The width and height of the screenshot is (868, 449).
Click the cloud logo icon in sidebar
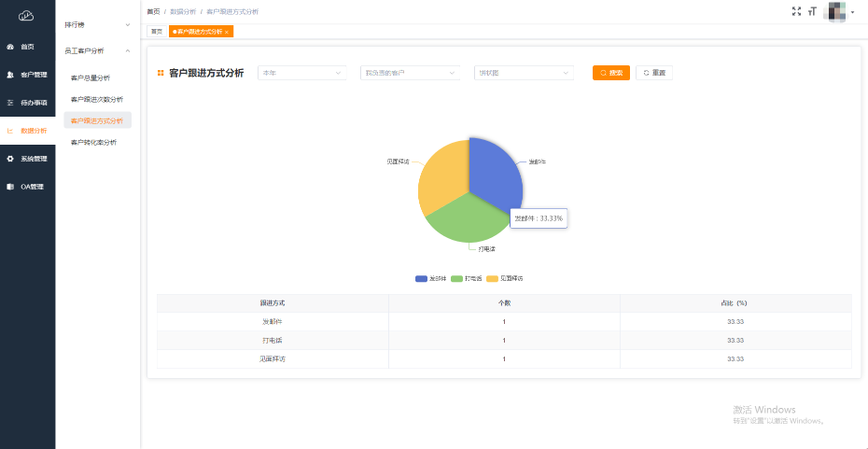[x=26, y=15]
